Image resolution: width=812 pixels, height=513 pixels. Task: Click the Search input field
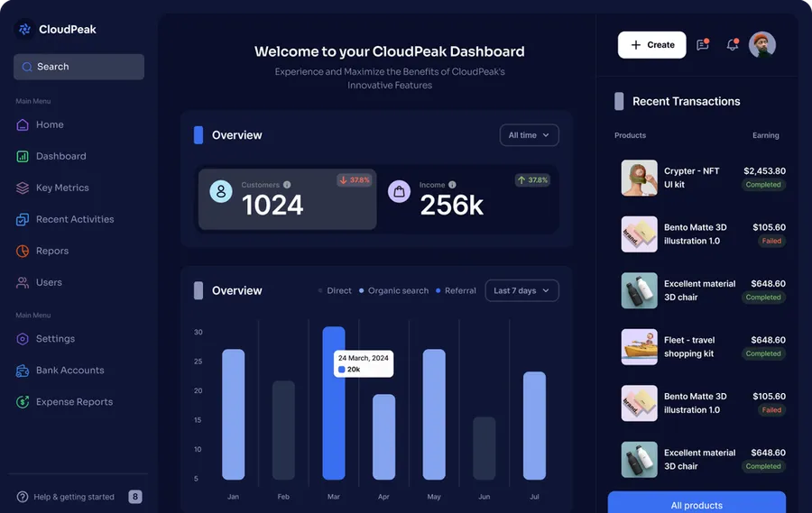(78, 67)
